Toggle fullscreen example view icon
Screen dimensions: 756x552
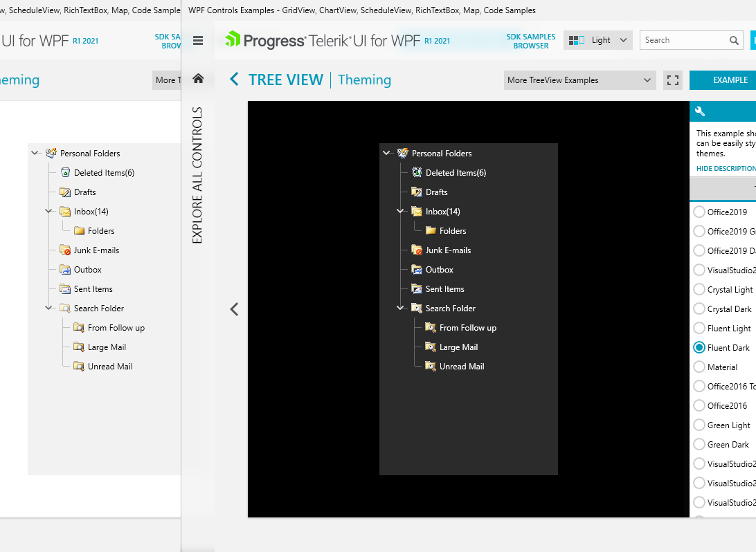(673, 80)
